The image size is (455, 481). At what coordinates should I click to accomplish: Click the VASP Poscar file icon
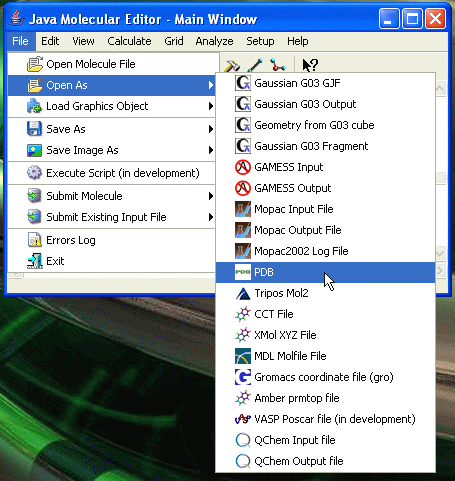tap(243, 419)
